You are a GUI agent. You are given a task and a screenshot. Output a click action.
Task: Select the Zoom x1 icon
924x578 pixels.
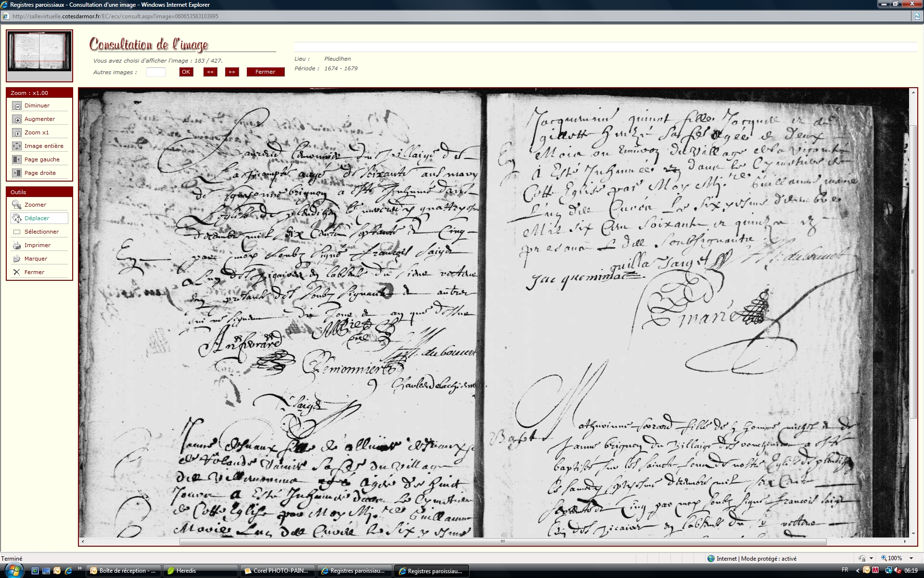(17, 132)
